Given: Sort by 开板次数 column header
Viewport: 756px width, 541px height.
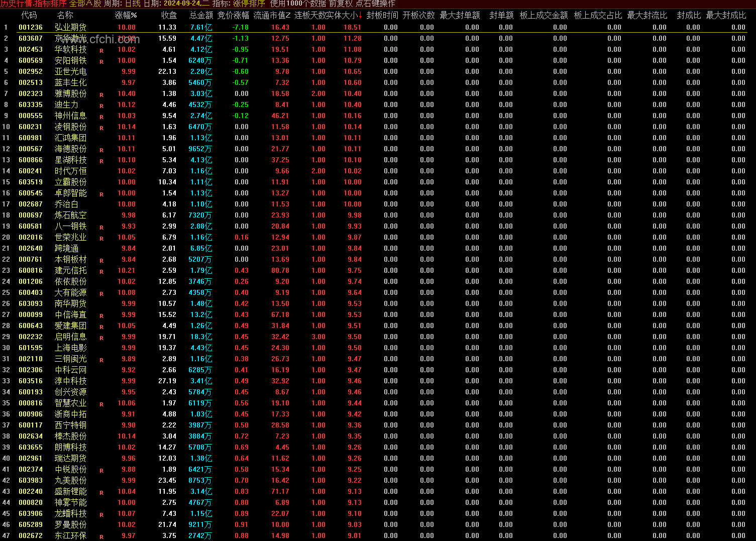Looking at the screenshot, I should coord(419,16).
